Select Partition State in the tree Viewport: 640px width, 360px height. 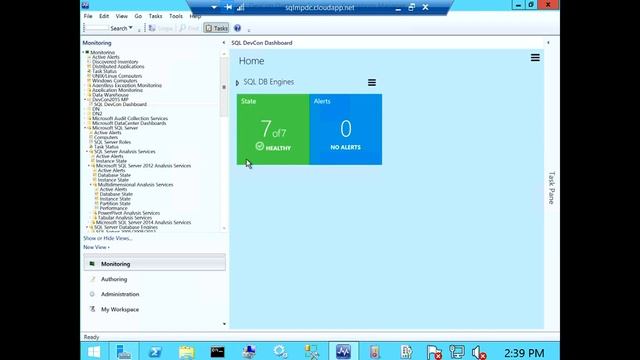coord(115,203)
